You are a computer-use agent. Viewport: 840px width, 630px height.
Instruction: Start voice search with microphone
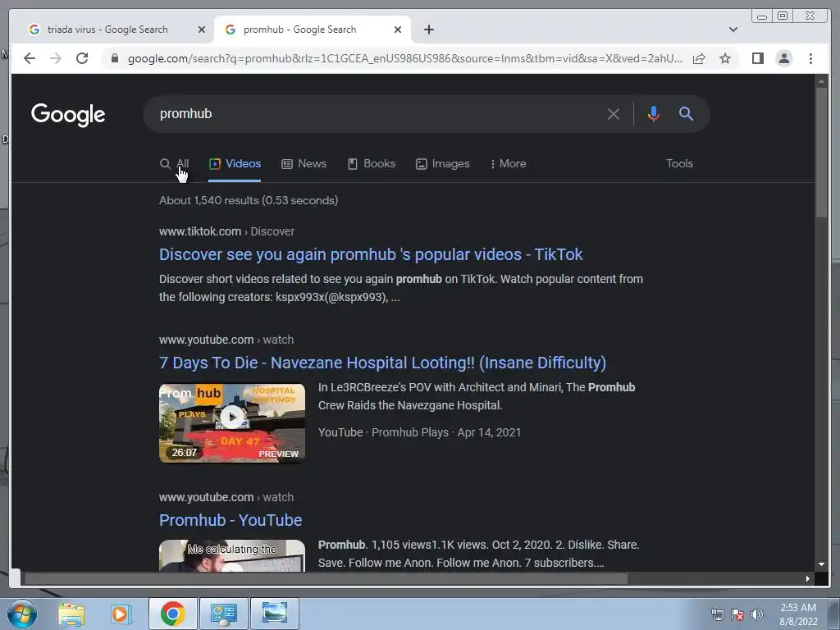tap(653, 113)
